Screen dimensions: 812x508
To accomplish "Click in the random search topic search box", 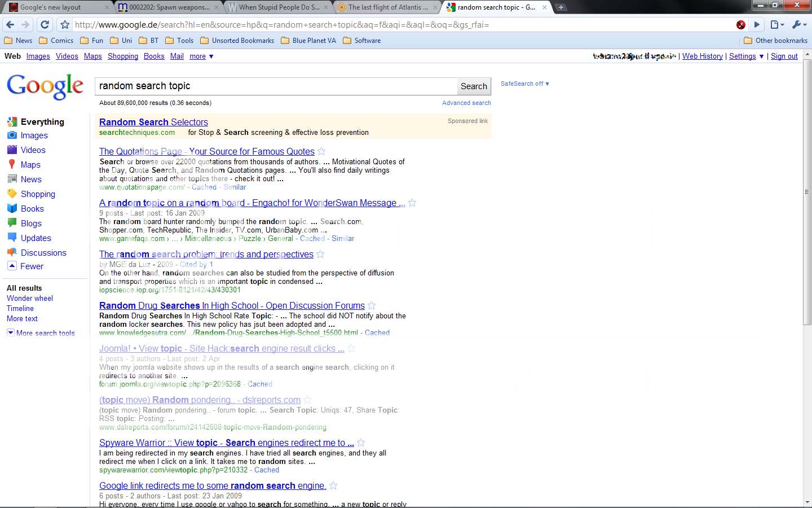I will tap(276, 86).
